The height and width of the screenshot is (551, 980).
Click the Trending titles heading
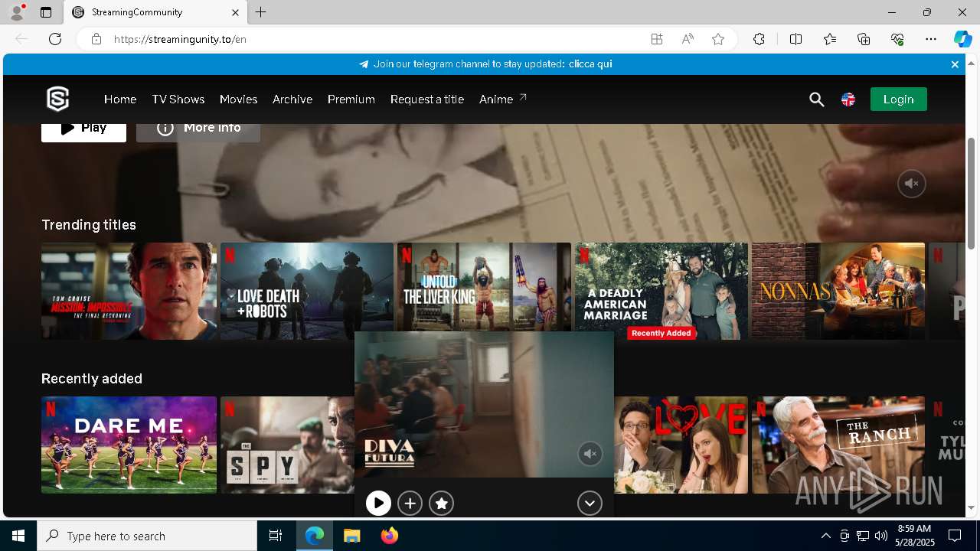point(89,225)
